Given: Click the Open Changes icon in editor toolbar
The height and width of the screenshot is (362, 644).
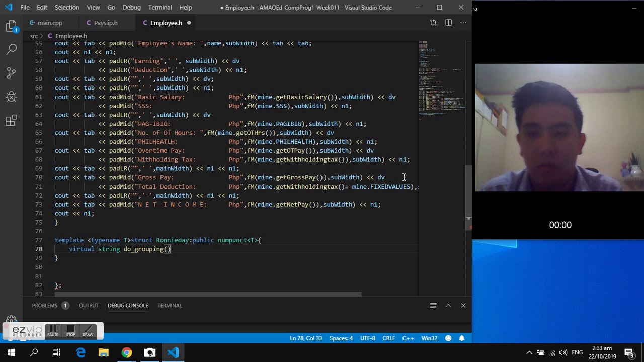Looking at the screenshot, I should (x=433, y=23).
